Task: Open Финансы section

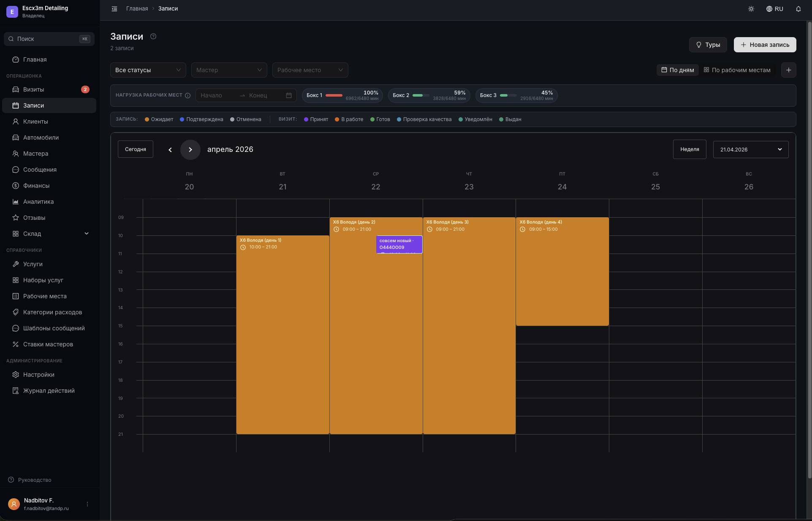Action: click(x=49, y=186)
